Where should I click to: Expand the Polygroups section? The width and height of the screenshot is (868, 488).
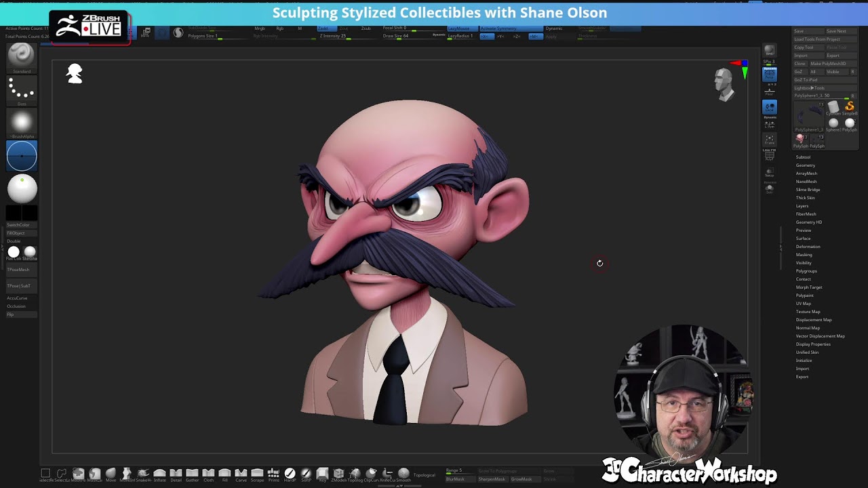pos(806,271)
